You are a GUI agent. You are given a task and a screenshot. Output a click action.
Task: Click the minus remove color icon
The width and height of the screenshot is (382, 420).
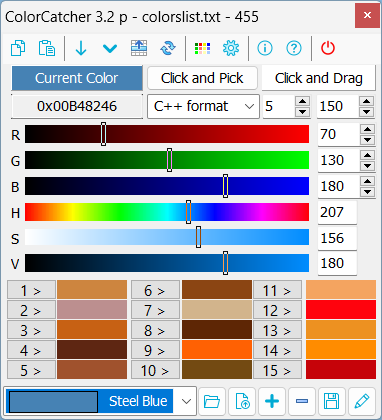coord(302,401)
